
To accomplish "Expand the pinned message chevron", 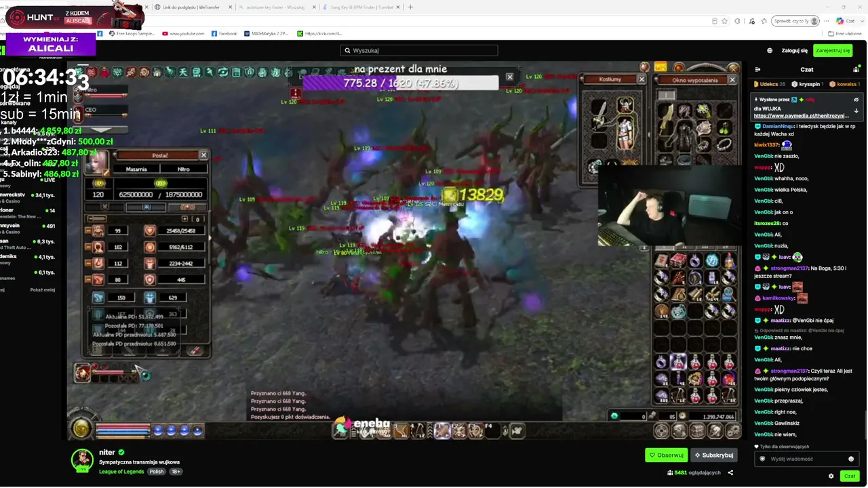I will point(856,110).
